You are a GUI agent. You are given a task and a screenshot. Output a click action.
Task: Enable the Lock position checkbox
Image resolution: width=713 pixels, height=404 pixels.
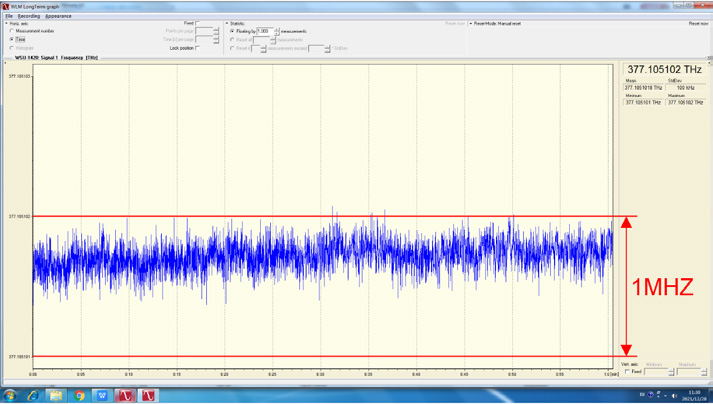click(198, 48)
